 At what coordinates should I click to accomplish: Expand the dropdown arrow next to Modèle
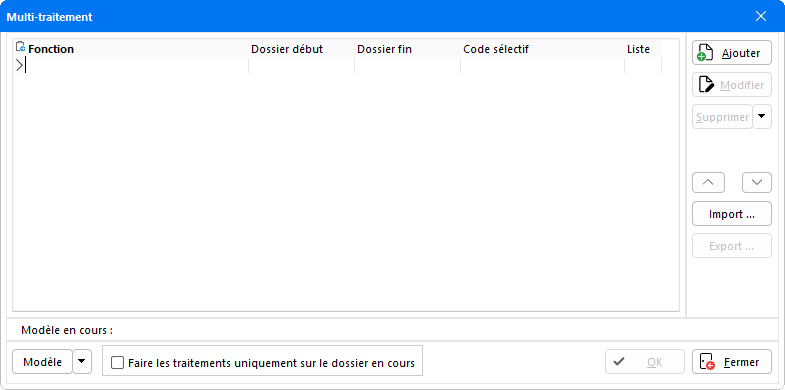pyautogui.click(x=82, y=362)
